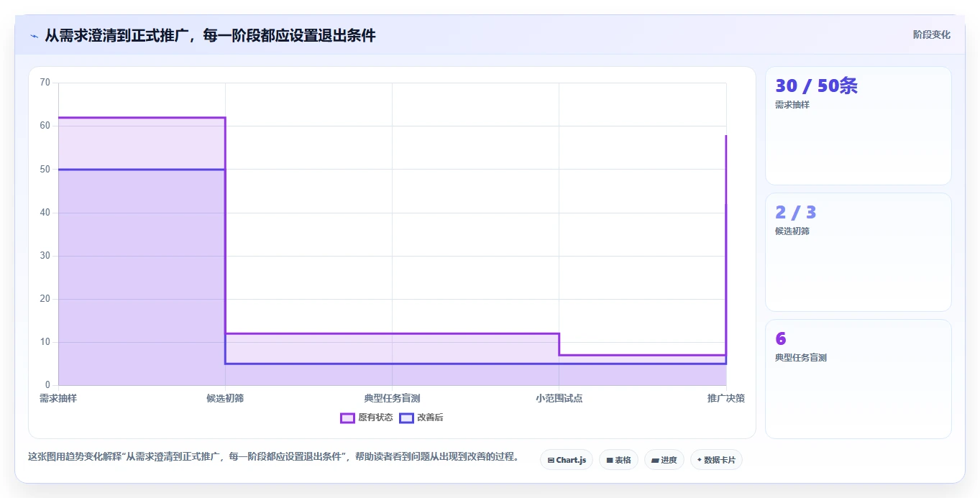This screenshot has height=498, width=980.
Task: Open the 2 / 3 候选初筛 card
Action: 858,252
